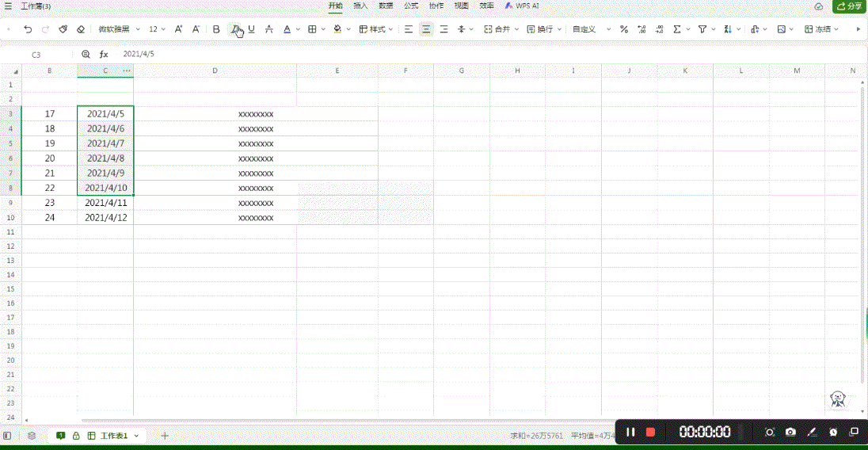Open the sort A-Z tool
The image size is (868, 450).
coord(728,29)
